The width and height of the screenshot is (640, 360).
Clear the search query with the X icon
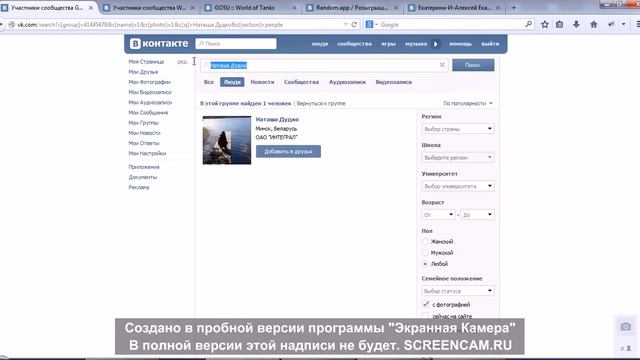[x=442, y=65]
